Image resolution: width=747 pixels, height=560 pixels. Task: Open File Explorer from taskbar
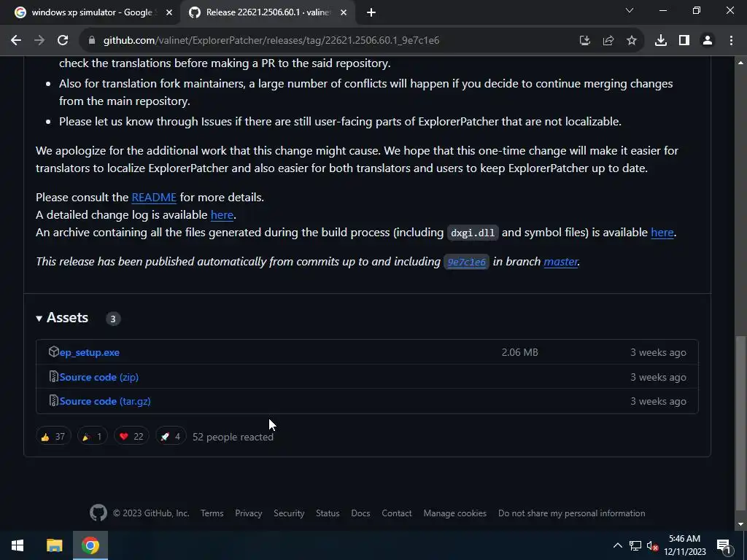[x=54, y=545]
